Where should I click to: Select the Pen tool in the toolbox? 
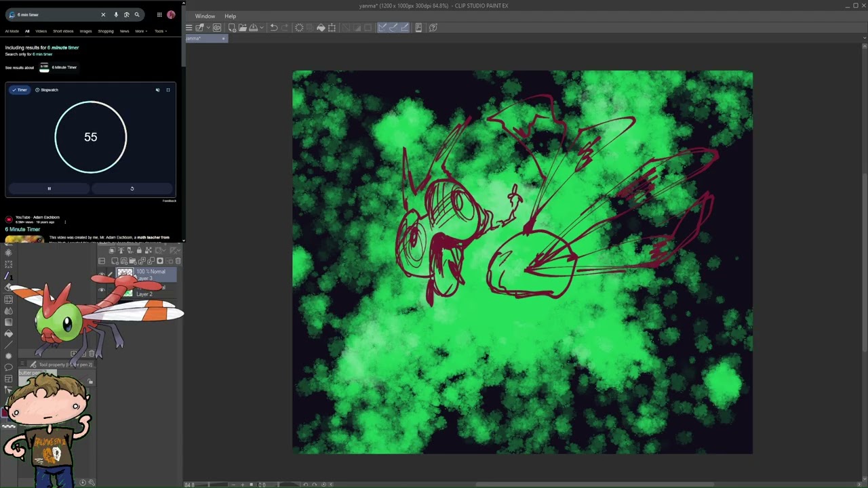pos(8,276)
